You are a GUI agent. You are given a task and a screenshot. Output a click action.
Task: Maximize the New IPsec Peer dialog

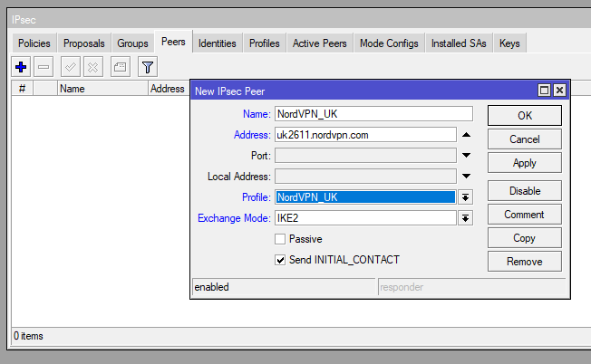pos(544,91)
